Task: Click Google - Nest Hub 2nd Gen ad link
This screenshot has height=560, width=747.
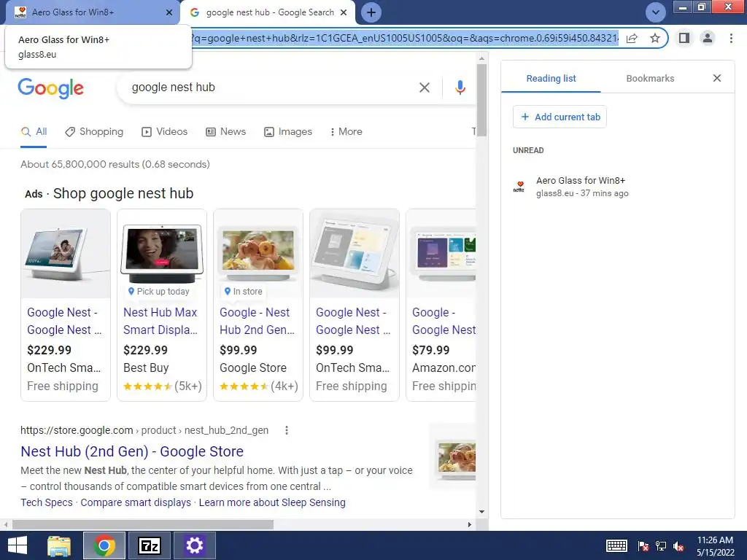Action: click(x=258, y=321)
